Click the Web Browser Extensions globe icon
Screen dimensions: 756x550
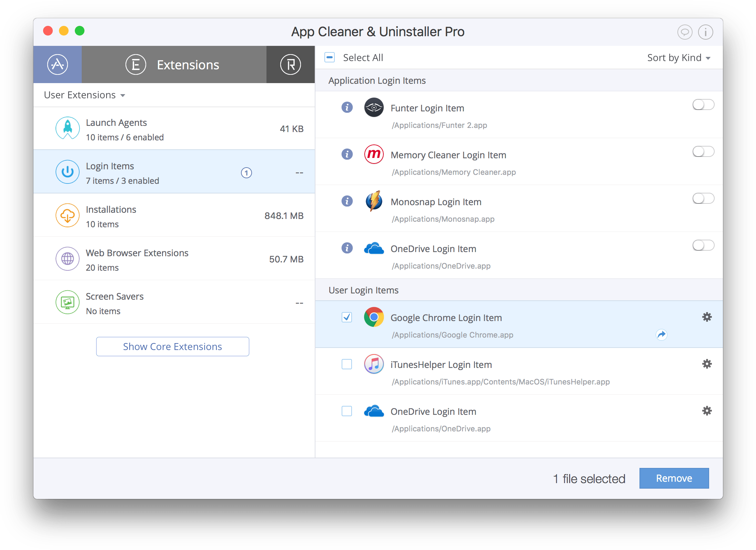[68, 259]
